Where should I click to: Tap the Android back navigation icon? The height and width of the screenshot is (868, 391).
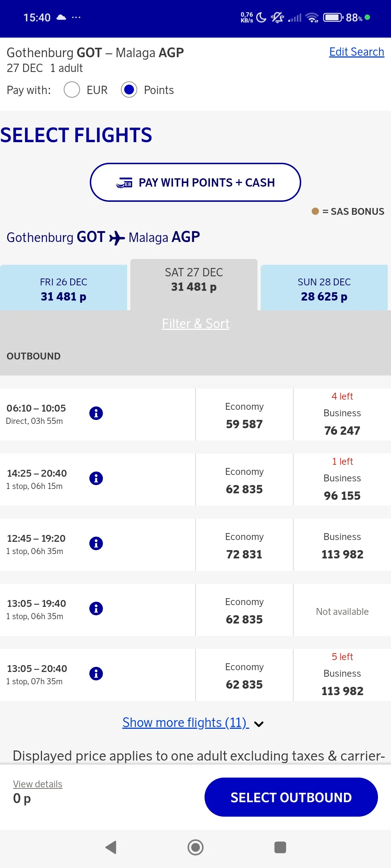[111, 847]
